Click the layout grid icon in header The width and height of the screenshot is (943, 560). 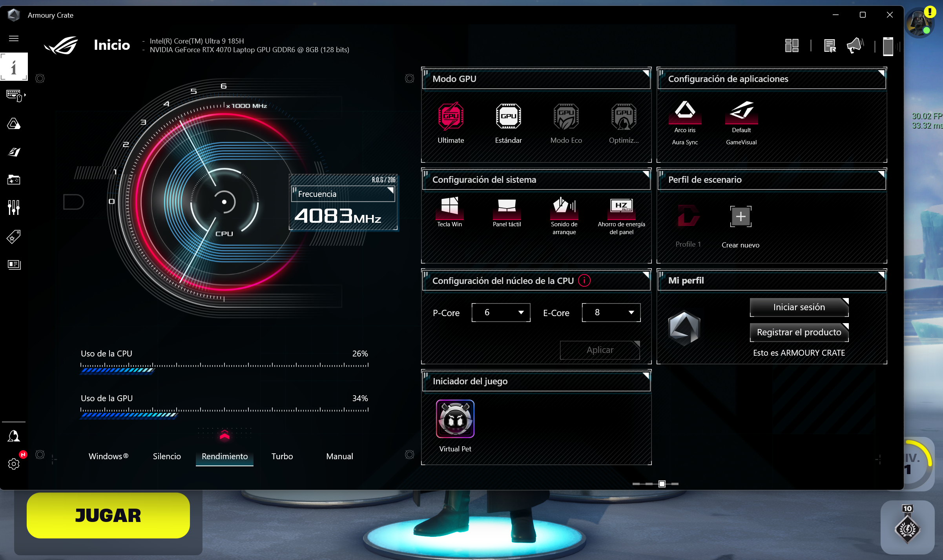point(792,45)
